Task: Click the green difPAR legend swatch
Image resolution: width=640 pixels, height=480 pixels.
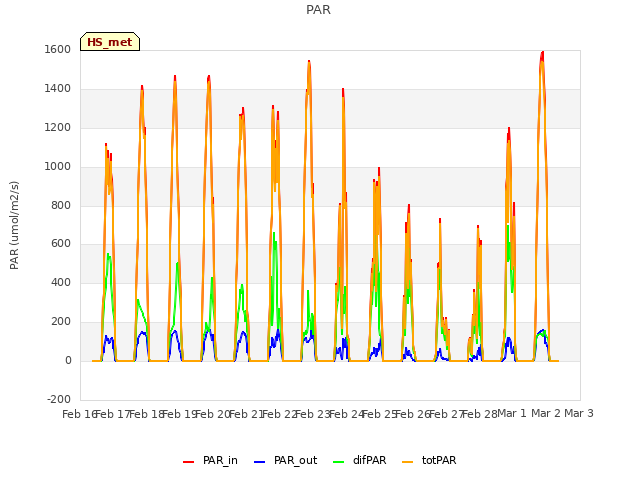Action: (338, 462)
